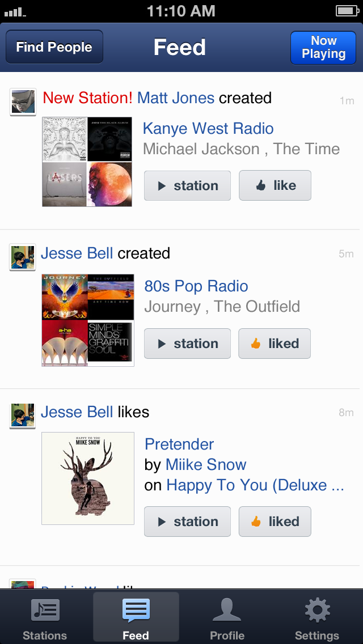Image resolution: width=363 pixels, height=644 pixels.
Task: Open the Settings gear tab
Action: click(317, 618)
